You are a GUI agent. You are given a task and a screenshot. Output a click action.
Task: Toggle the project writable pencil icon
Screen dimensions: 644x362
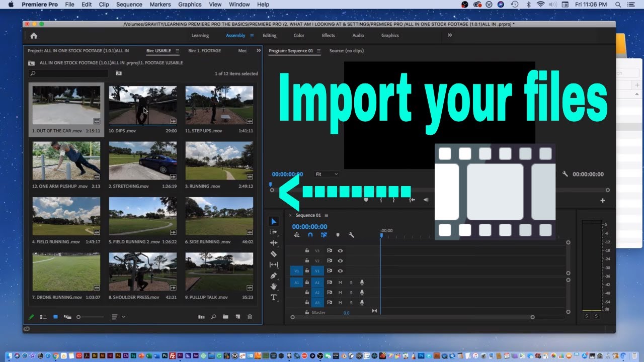[x=31, y=317]
